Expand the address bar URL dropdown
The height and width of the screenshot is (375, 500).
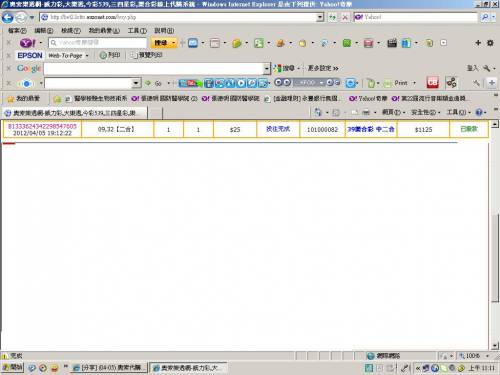pyautogui.click(x=320, y=17)
